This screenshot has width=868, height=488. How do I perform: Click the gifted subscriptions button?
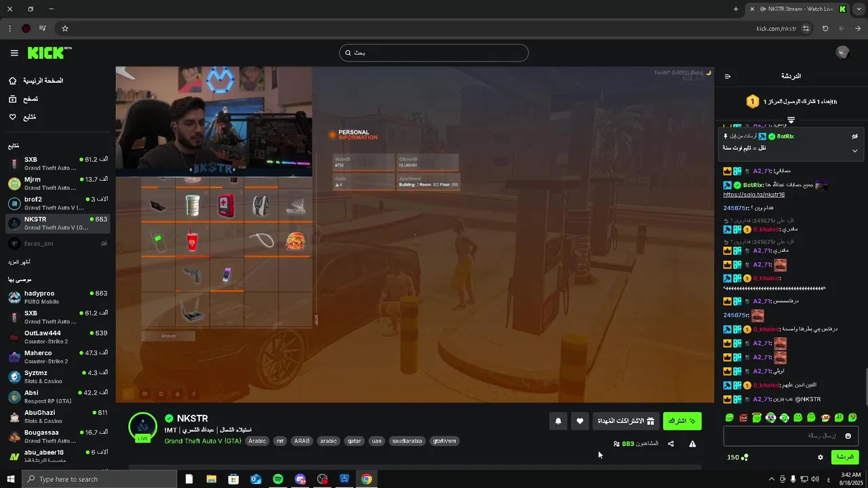click(x=626, y=422)
